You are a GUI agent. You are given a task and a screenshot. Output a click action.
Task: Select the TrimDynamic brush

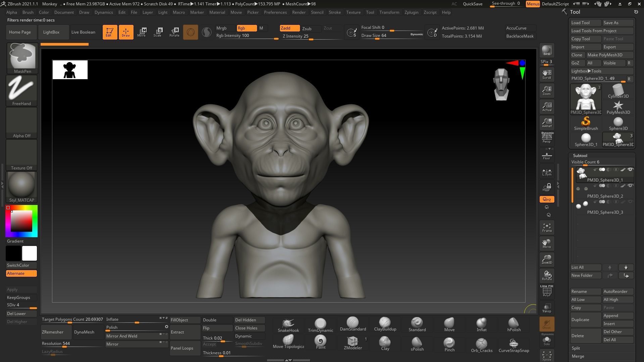pos(320,325)
